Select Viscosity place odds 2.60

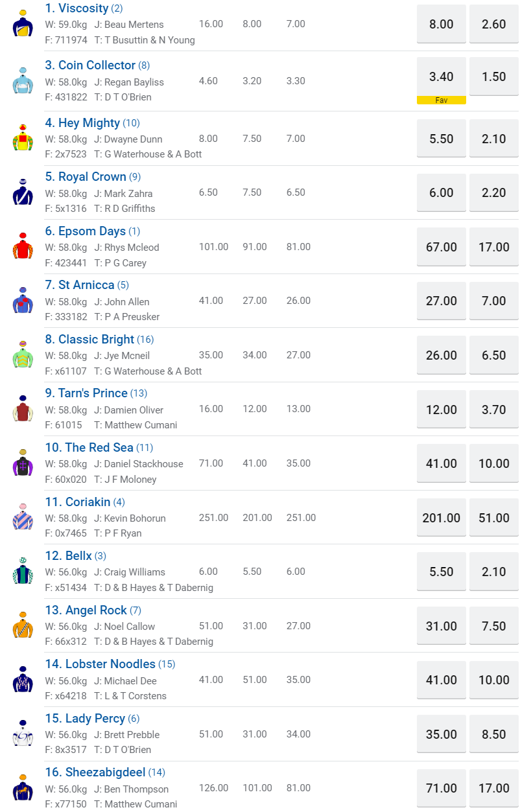pos(494,24)
